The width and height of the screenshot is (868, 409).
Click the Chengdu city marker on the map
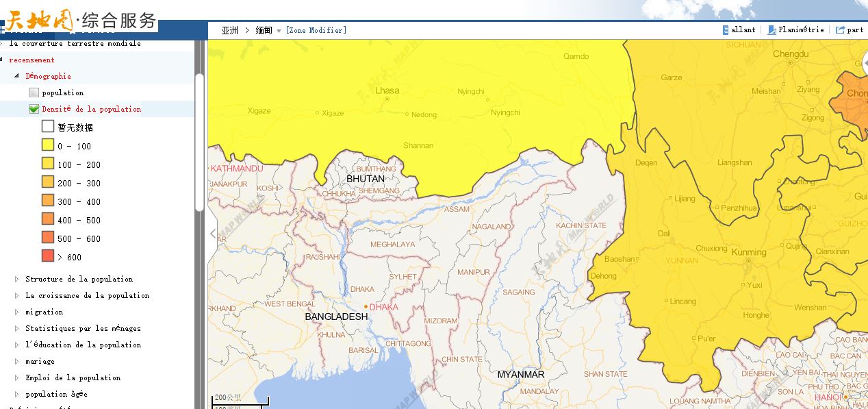(x=790, y=62)
